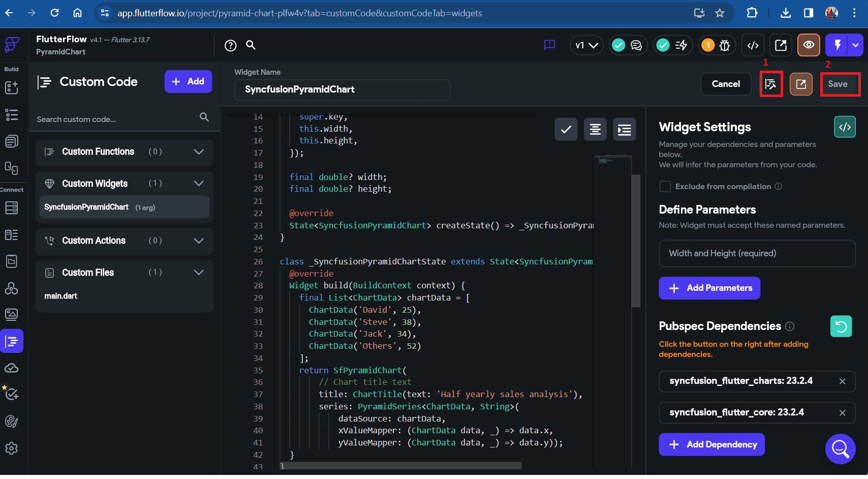
Task: Open the main.dart custom file
Action: pos(61,296)
